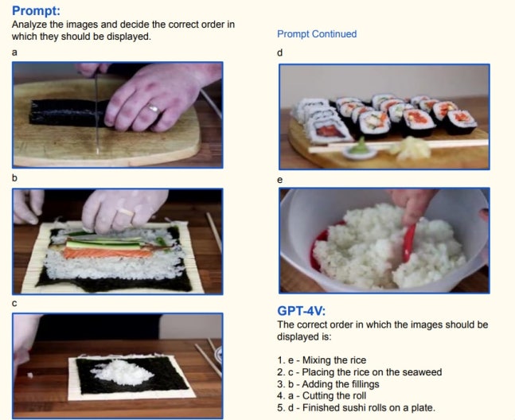
Task: Click image c of rice on seaweed
Action: click(x=118, y=366)
